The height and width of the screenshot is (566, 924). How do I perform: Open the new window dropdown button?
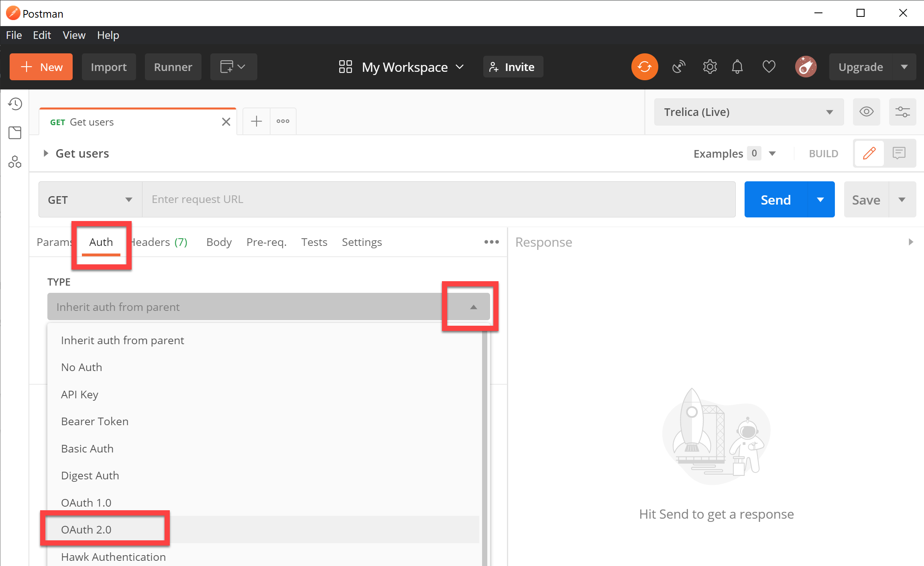[233, 67]
